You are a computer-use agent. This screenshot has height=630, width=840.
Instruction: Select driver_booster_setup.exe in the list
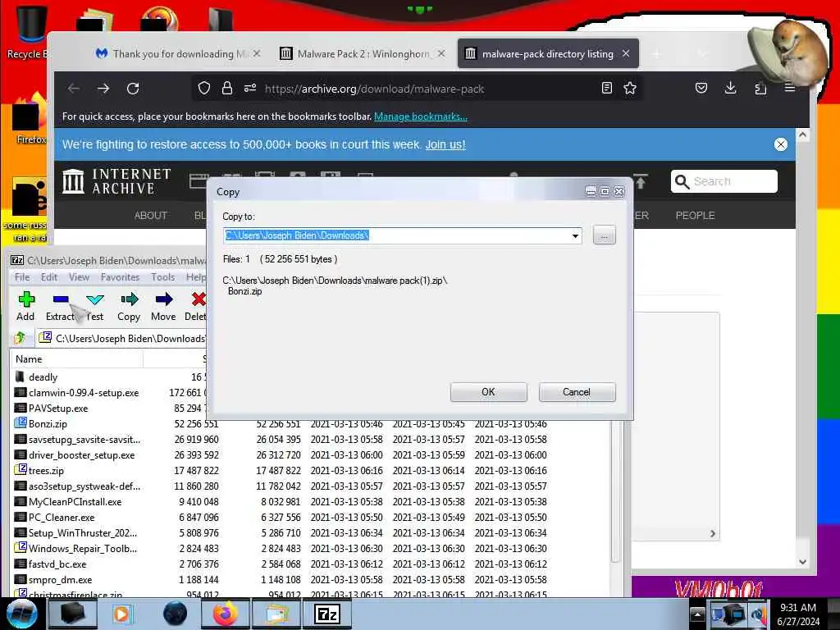(81, 454)
